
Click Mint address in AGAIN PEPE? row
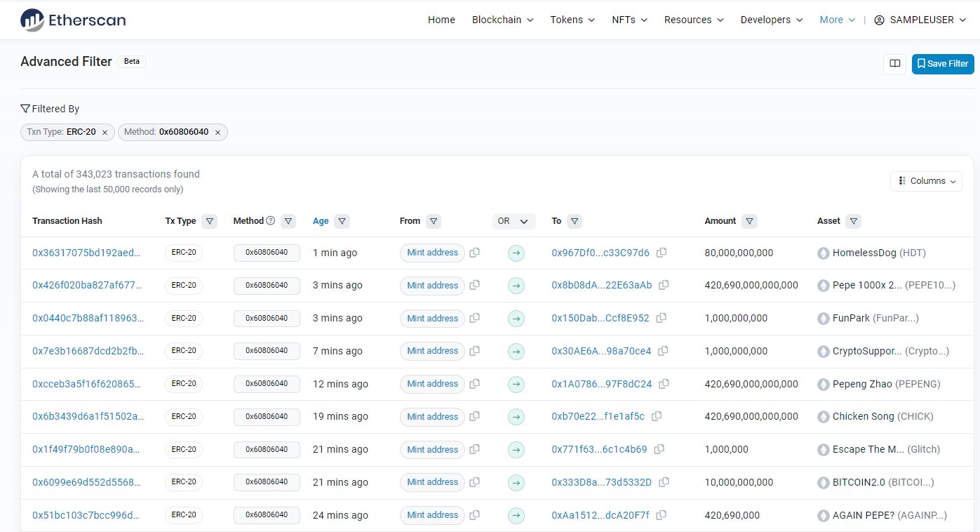[x=432, y=515]
